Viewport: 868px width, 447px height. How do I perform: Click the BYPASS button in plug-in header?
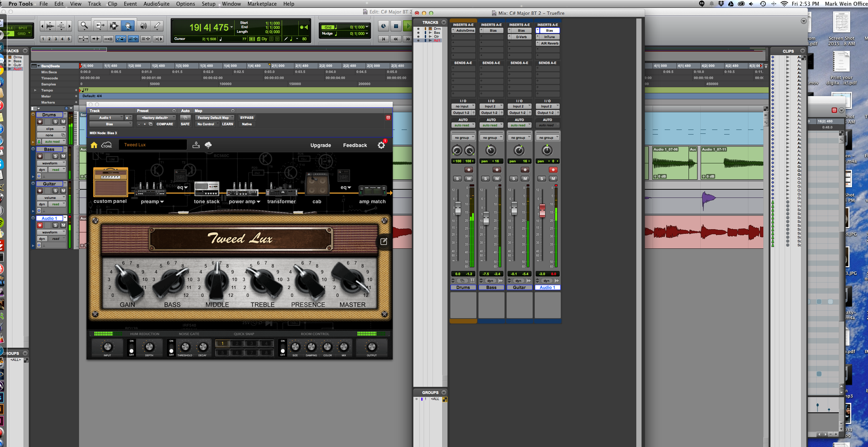pyautogui.click(x=247, y=117)
